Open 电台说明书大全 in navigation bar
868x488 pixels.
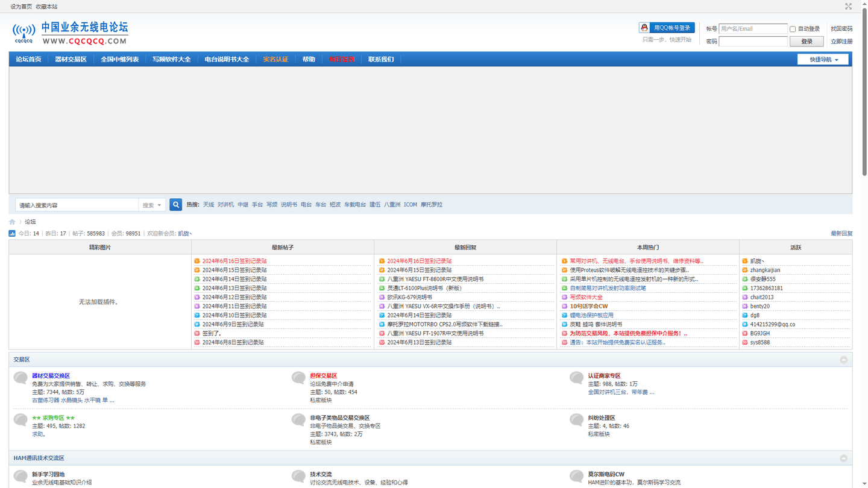point(227,60)
